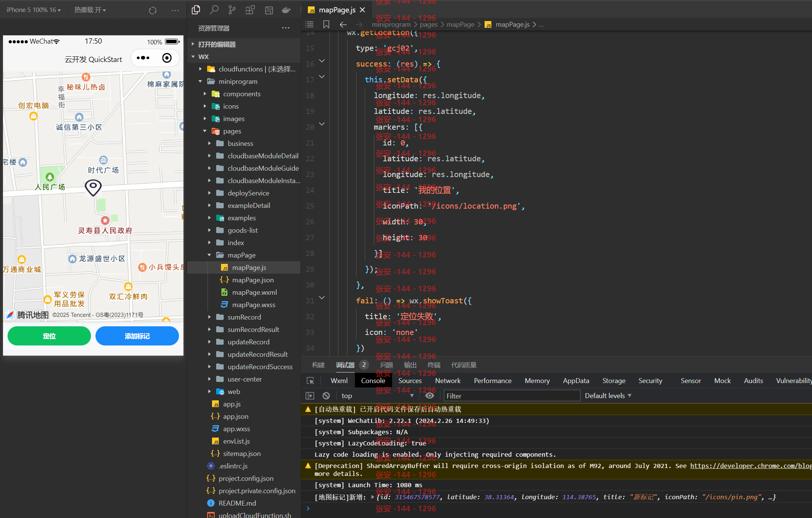Focus the console Filter input field
The width and height of the screenshot is (812, 518).
[x=512, y=396]
